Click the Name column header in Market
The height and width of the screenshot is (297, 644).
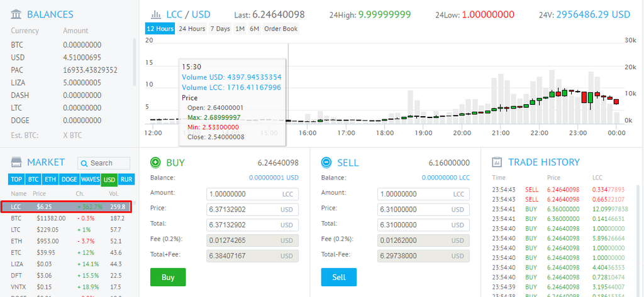point(19,193)
